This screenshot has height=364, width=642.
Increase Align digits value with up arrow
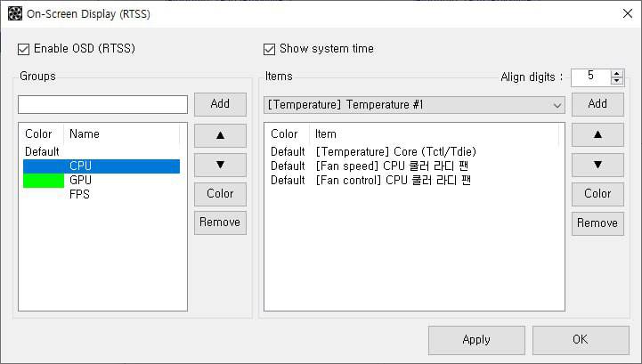(617, 72)
